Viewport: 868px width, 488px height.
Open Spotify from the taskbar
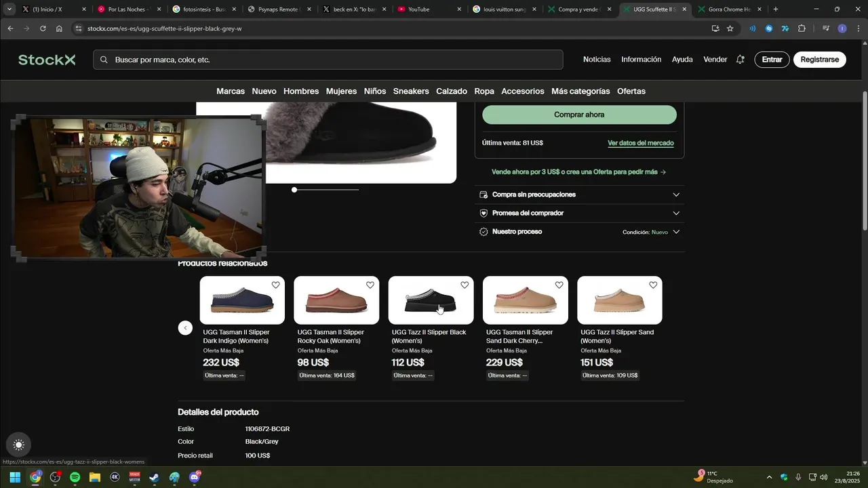75,477
